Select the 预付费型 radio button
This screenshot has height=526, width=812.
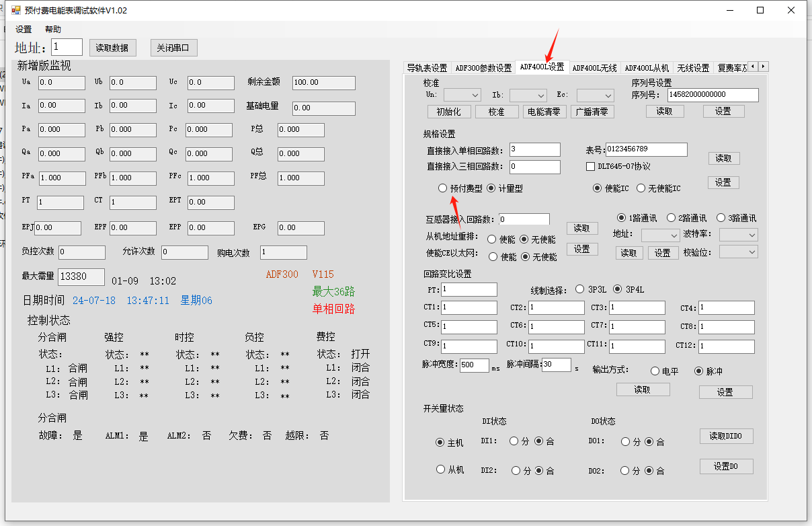tap(442, 188)
